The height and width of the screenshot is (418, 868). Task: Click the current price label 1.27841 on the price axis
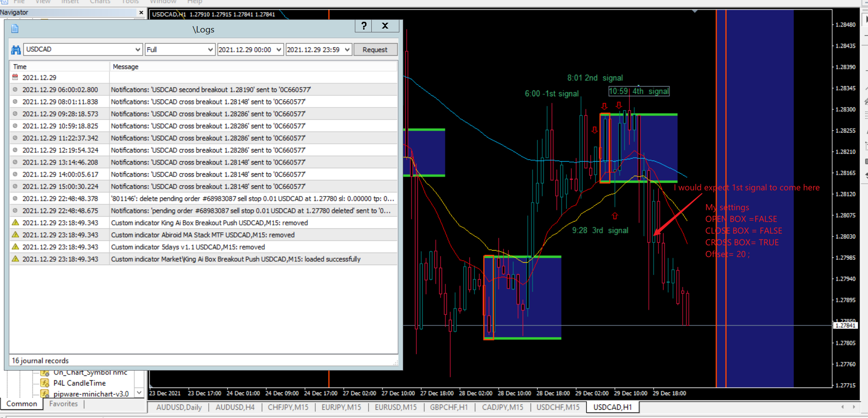tap(845, 326)
